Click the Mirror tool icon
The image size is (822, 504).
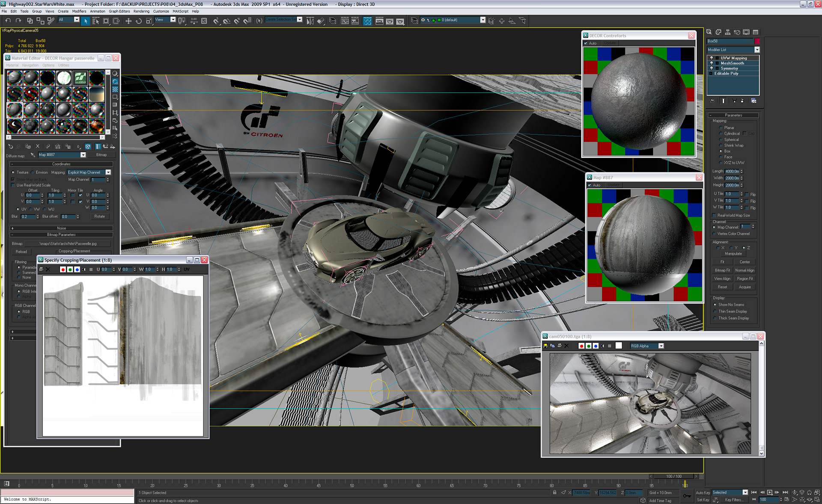point(310,21)
